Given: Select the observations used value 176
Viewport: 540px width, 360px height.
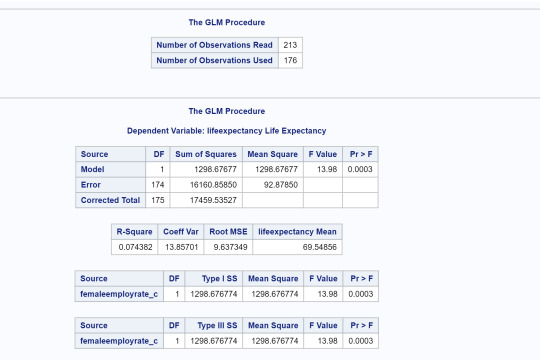Looking at the screenshot, I should 290,60.
